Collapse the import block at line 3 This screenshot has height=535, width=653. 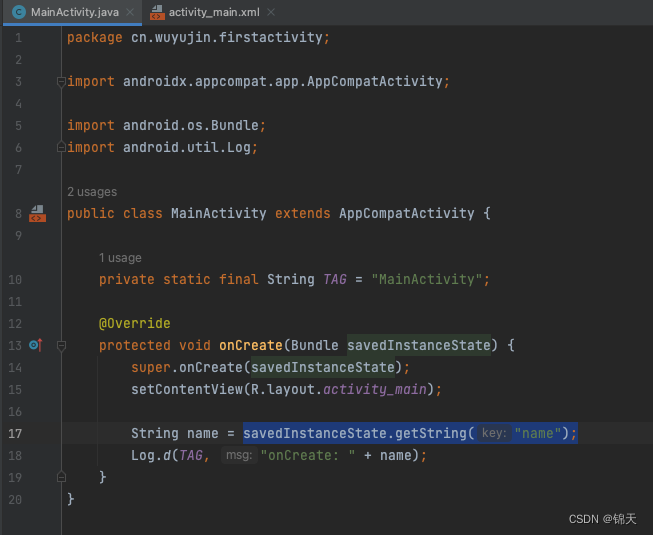click(x=61, y=81)
